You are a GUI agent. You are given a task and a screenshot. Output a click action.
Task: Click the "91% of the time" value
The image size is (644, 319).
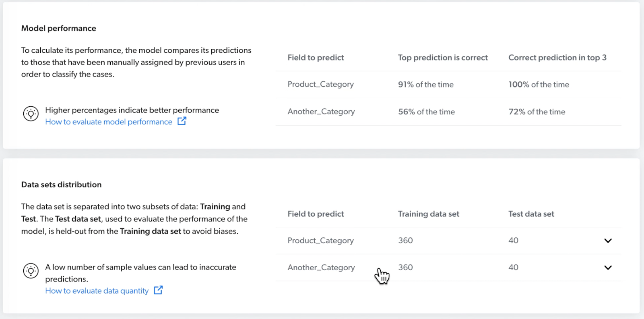(425, 85)
